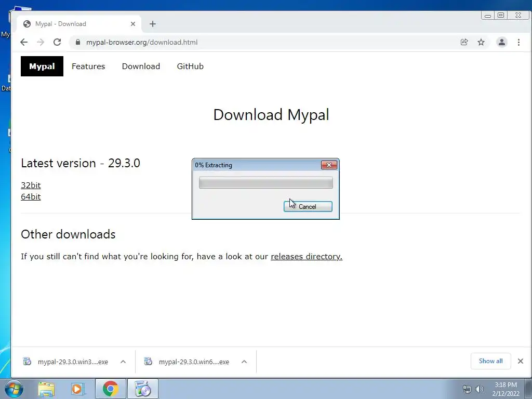Close the 0% Extracting dialog
532x399 pixels.
[x=329, y=165]
